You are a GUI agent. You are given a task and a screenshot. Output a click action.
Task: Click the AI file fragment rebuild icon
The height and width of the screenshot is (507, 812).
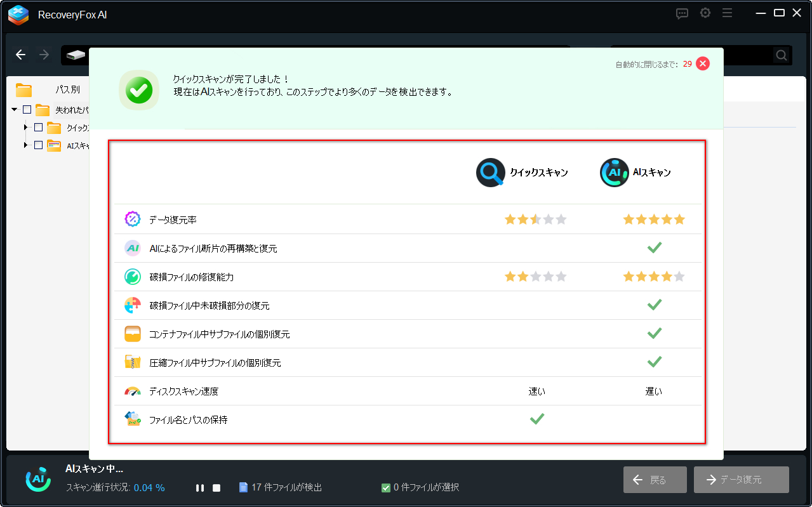tap(132, 248)
